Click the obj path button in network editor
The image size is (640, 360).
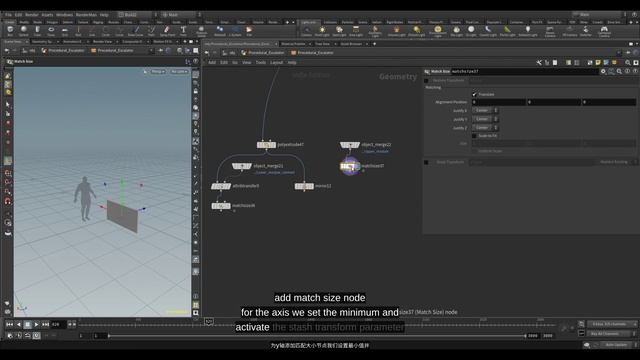(229, 53)
